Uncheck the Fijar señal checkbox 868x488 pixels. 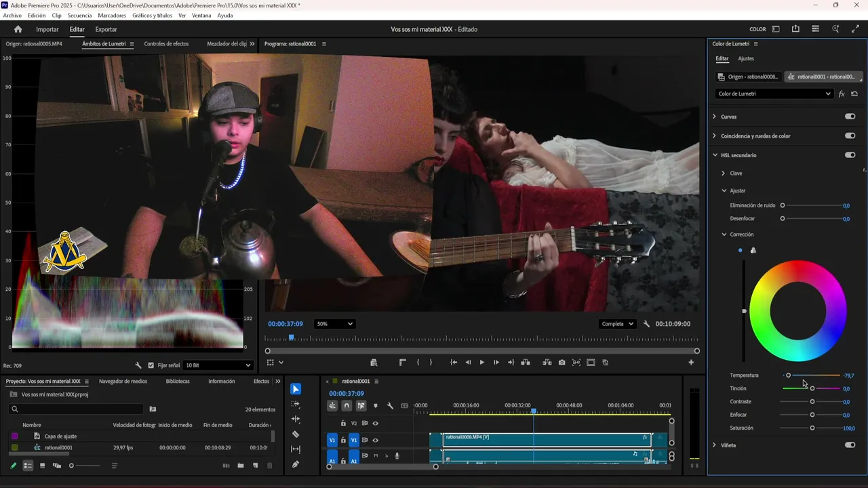point(151,365)
